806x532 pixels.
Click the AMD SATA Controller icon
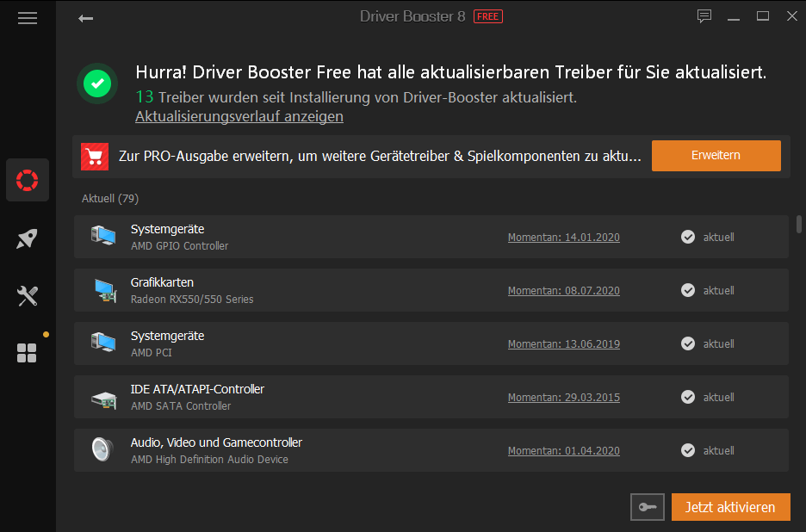point(104,399)
